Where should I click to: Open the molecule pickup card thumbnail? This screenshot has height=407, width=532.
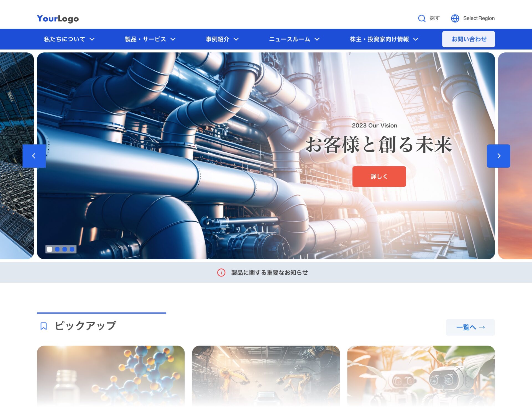pos(111,376)
